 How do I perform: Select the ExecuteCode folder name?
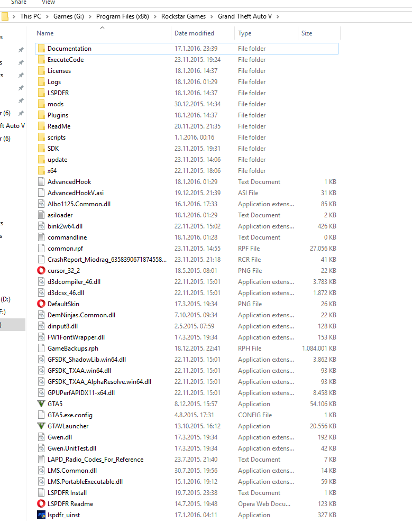tap(66, 60)
